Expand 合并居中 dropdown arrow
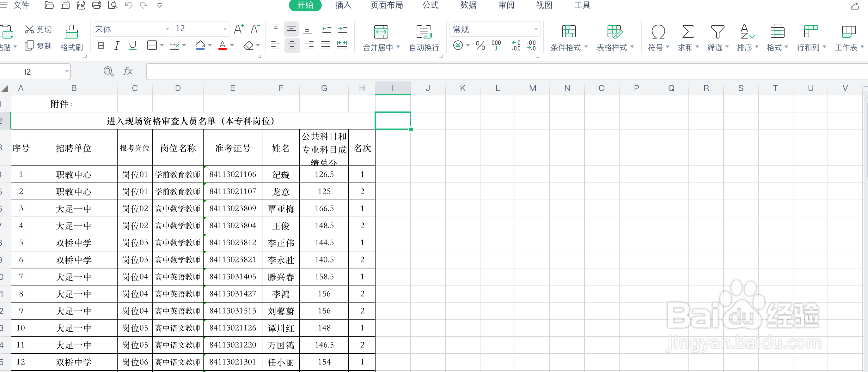The height and width of the screenshot is (372, 868). pyautogui.click(x=398, y=47)
